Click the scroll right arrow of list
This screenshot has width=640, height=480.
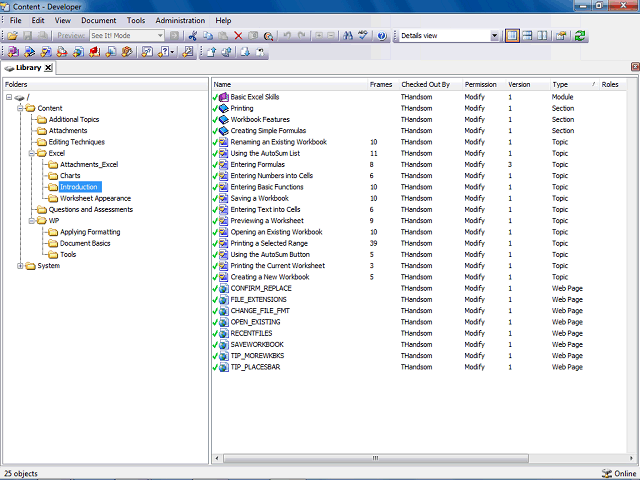pyautogui.click(x=631, y=458)
